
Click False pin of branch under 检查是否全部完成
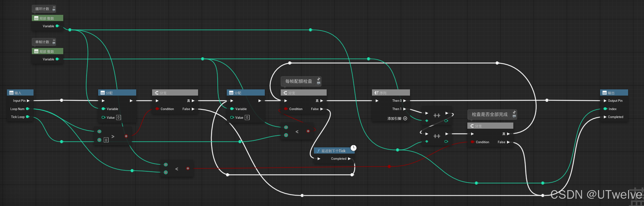coord(508,142)
